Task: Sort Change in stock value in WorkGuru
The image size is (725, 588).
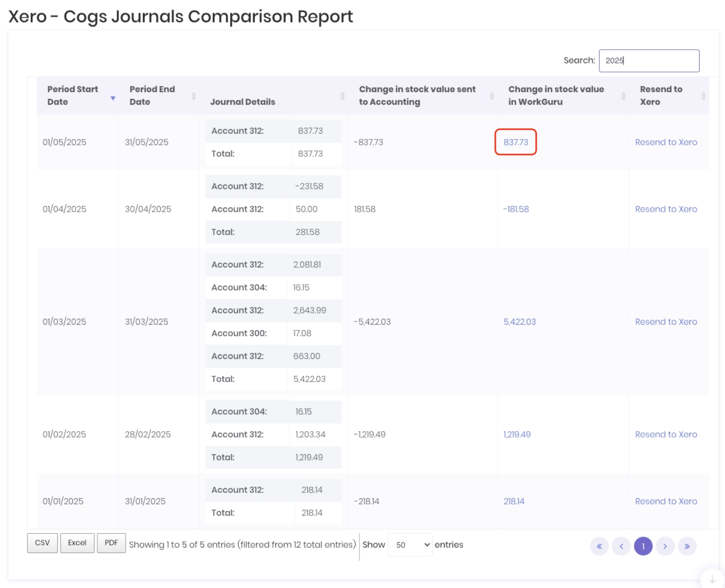Action: pyautogui.click(x=623, y=96)
